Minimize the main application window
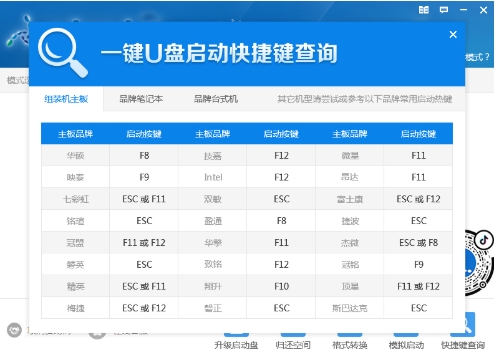 (463, 10)
